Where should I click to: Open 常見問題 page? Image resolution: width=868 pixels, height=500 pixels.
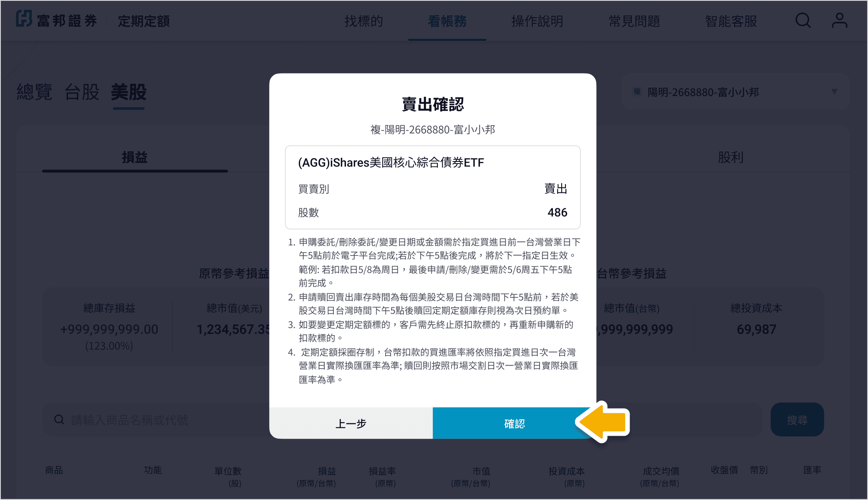[634, 21]
